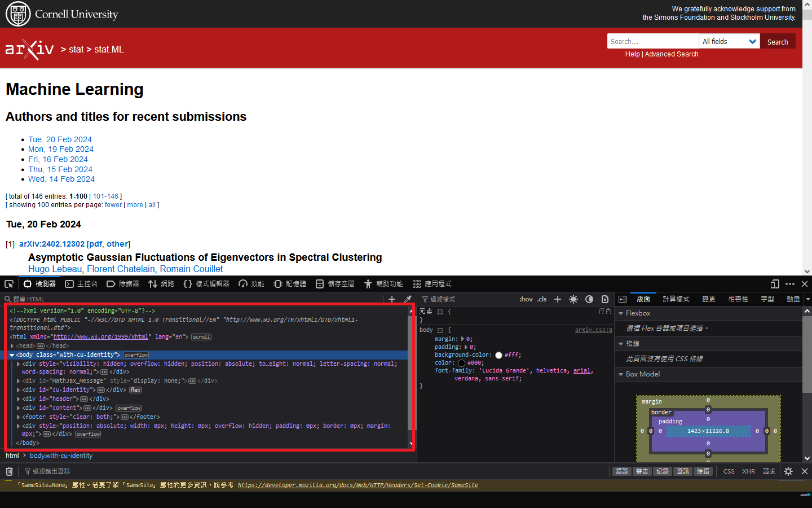Open the 樣式編輯器 Style Editor tab
Image resolution: width=812 pixels, height=508 pixels.
tap(206, 284)
